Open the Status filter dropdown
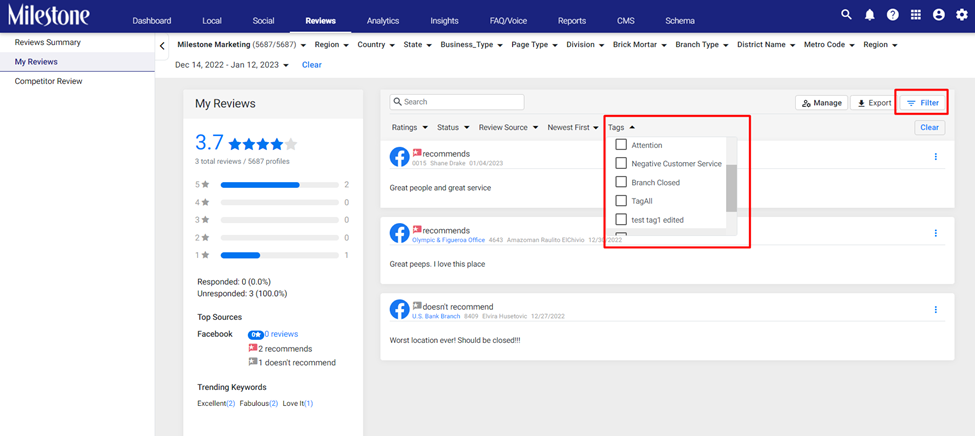Screen dimensions: 975x436 tap(452, 128)
